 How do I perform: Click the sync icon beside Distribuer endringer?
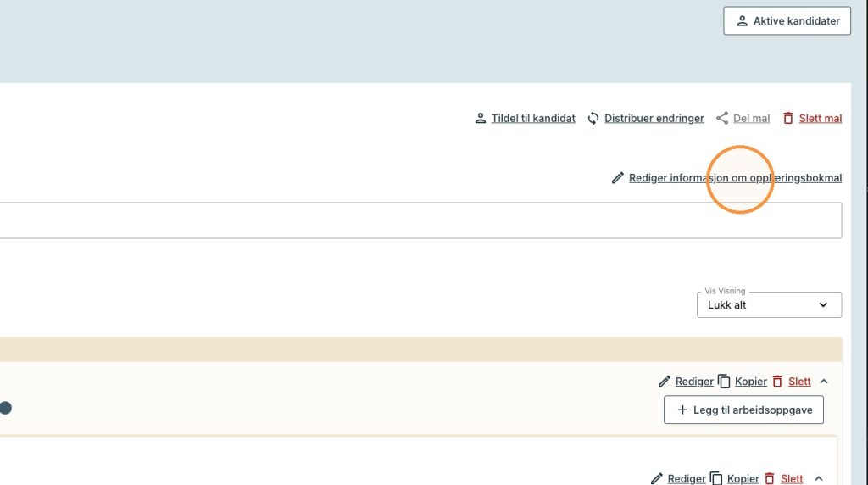coord(593,118)
